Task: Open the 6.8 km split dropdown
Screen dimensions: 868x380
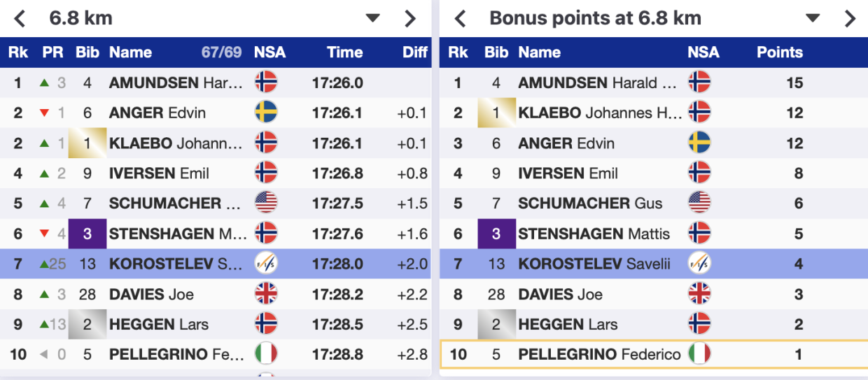Action: click(372, 18)
